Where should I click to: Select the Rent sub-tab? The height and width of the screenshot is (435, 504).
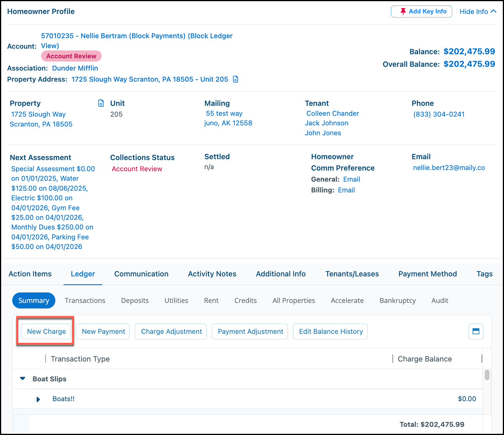[x=211, y=300]
